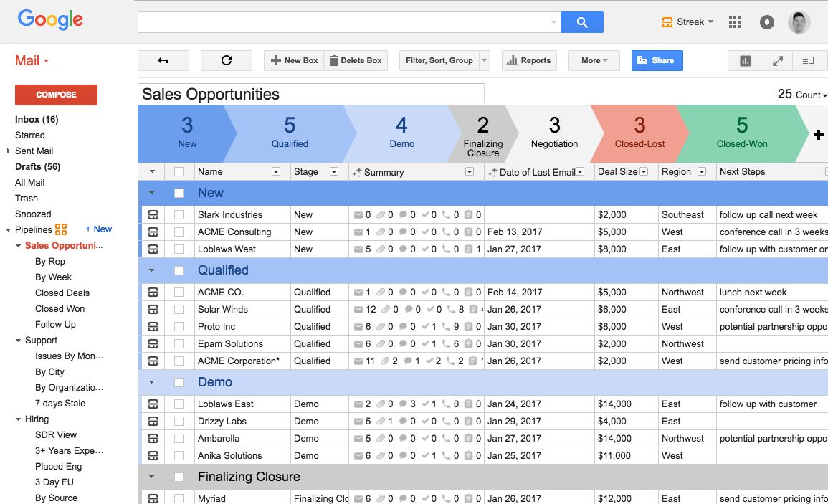Viewport: 828px width, 504px height.
Task: Open the Deal Size column dropdown
Action: 644,171
